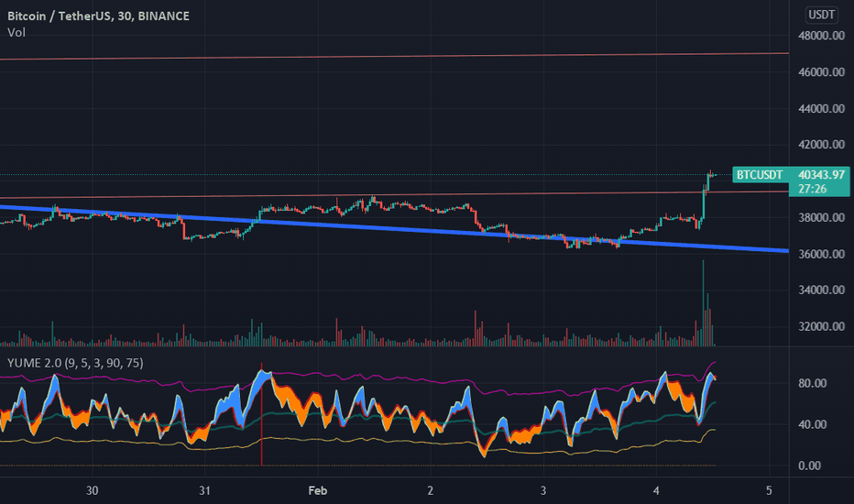Viewport: 854px width, 504px height.
Task: Click the 46000.00 price scale label
Action: [x=821, y=71]
